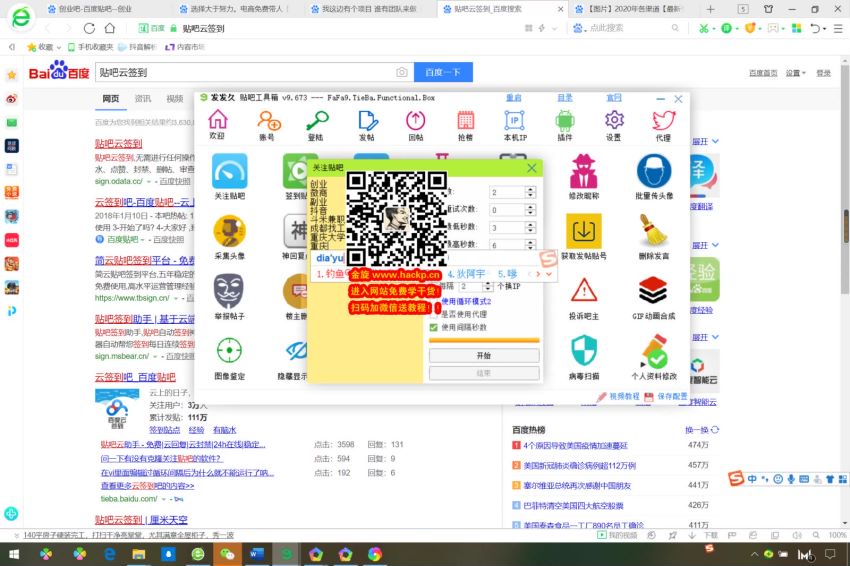850x566 pixels.
Task: Launch the 修改昵称 spy tool
Action: point(584,176)
